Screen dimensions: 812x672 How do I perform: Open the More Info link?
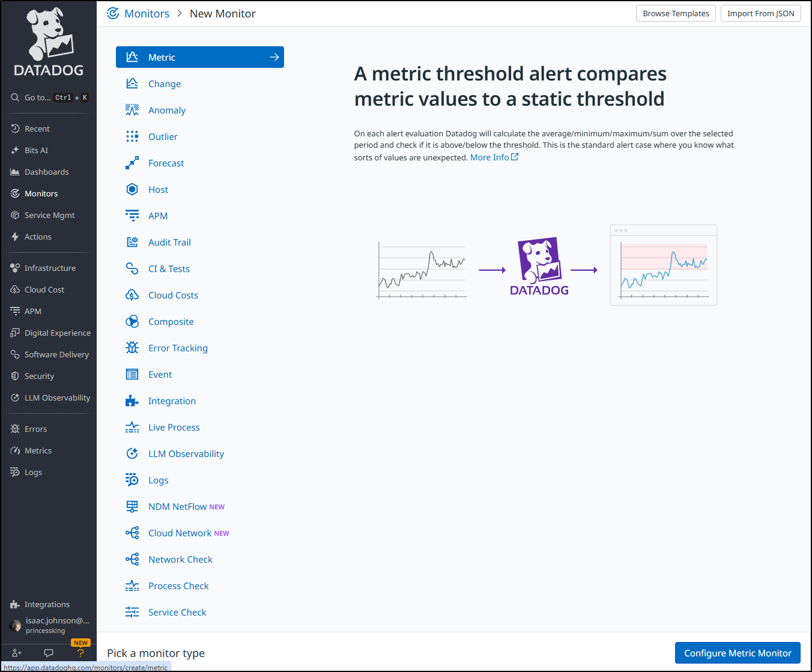(x=494, y=157)
